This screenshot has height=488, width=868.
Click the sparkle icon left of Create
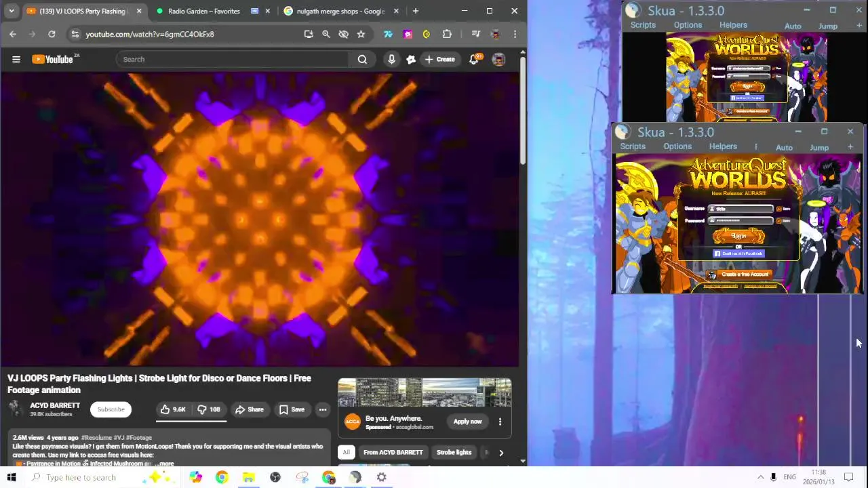click(411, 59)
